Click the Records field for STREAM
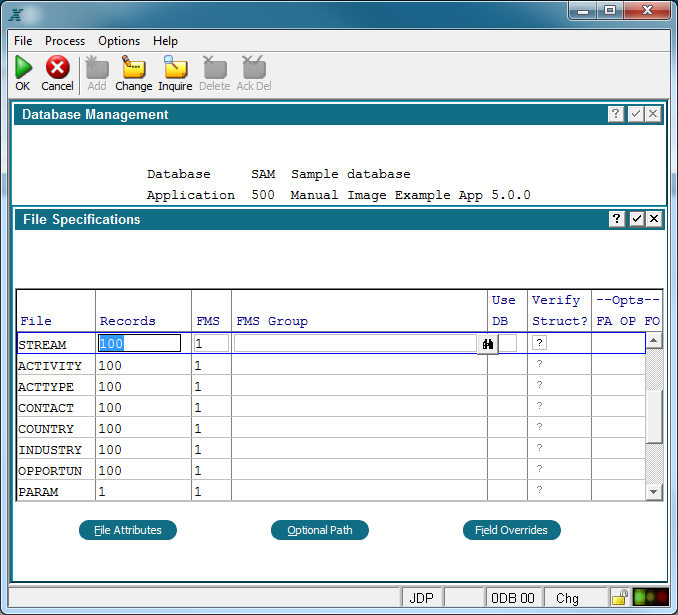 (139, 343)
